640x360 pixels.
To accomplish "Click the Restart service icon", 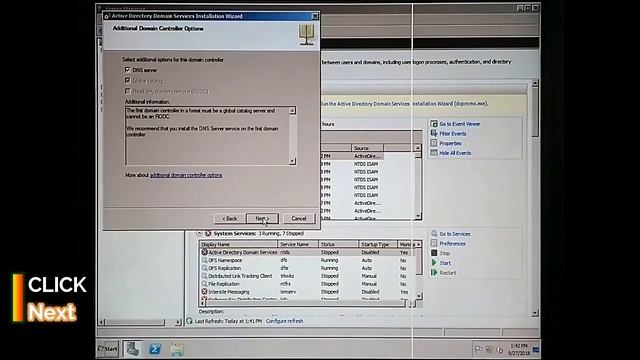I will click(x=434, y=273).
